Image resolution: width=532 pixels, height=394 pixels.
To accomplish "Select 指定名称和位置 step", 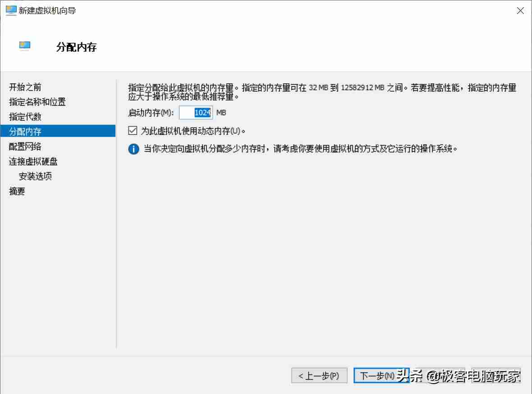I will (37, 102).
